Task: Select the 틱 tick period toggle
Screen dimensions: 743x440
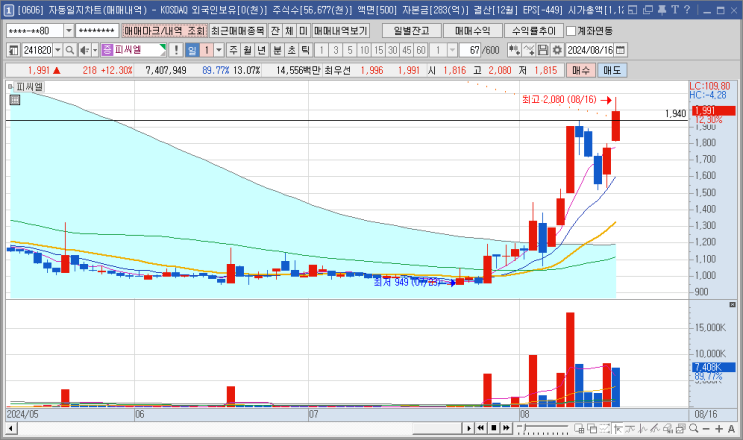Action: (306, 50)
